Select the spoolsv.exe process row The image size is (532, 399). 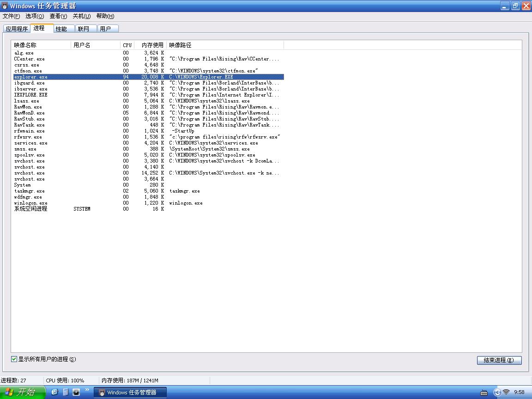pos(149,155)
